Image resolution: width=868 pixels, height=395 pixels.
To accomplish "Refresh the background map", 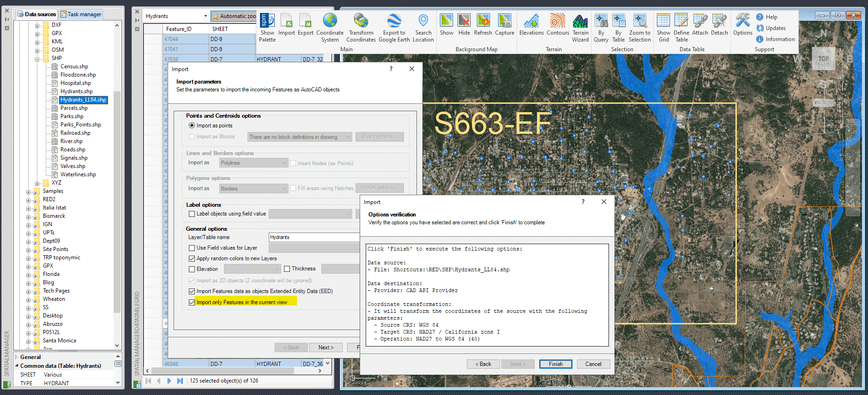I will pyautogui.click(x=483, y=24).
